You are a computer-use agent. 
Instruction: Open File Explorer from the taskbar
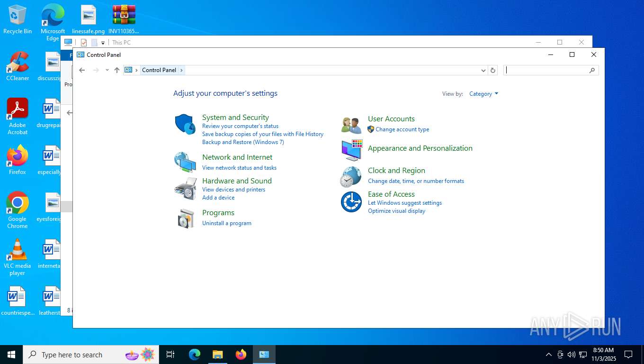(218, 355)
